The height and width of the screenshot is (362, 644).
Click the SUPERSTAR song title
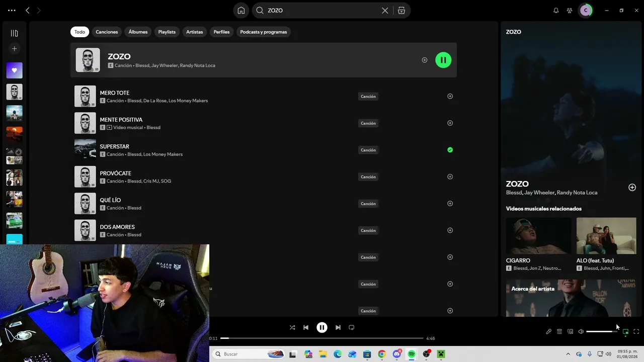pyautogui.click(x=115, y=146)
